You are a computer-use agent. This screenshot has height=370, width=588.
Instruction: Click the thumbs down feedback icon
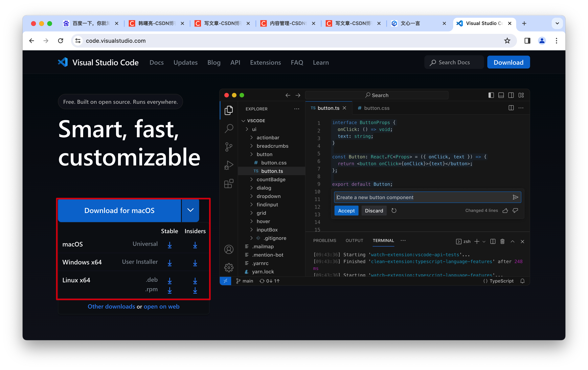point(515,210)
